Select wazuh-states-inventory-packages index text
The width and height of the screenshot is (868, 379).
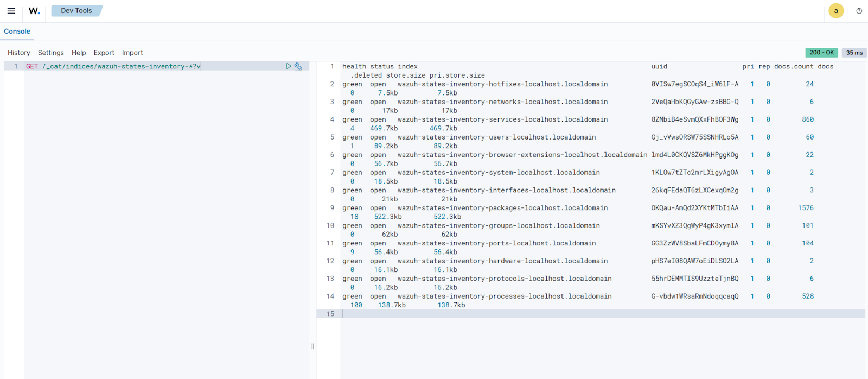pos(503,208)
